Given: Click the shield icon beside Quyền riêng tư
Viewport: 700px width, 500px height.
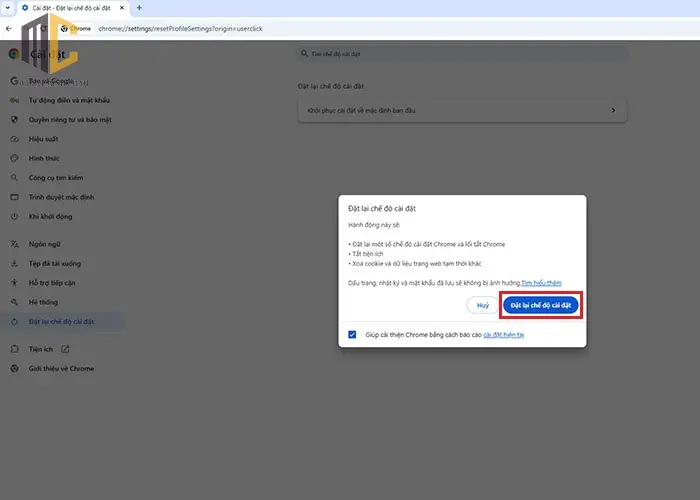Looking at the screenshot, I should point(14,120).
